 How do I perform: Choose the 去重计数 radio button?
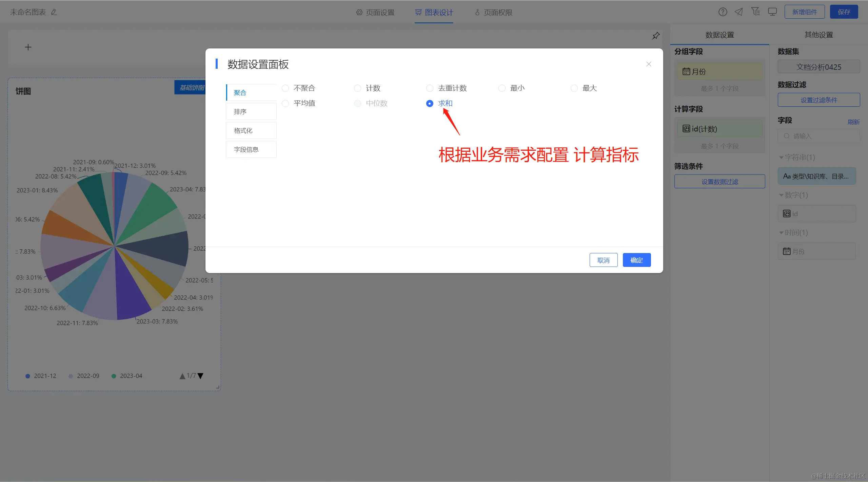click(x=430, y=88)
